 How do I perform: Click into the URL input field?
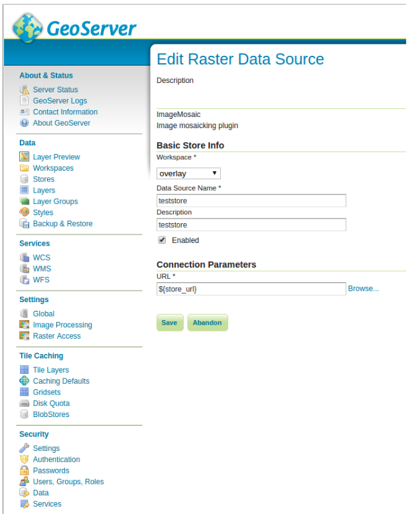point(251,289)
